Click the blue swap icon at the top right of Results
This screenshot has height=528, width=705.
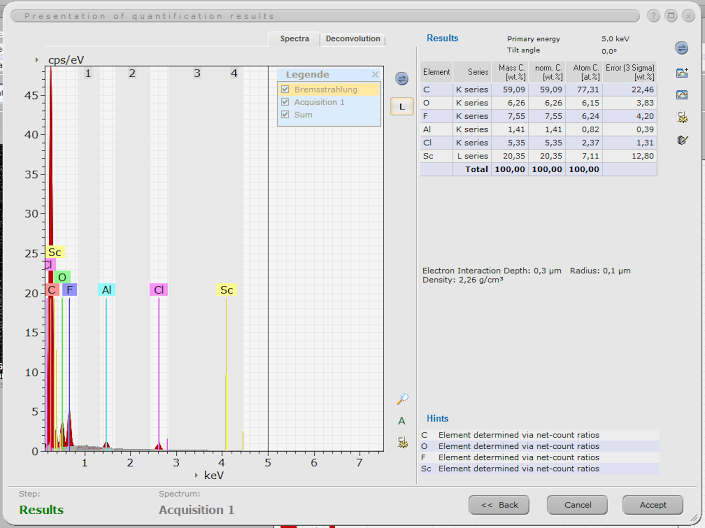[682, 48]
